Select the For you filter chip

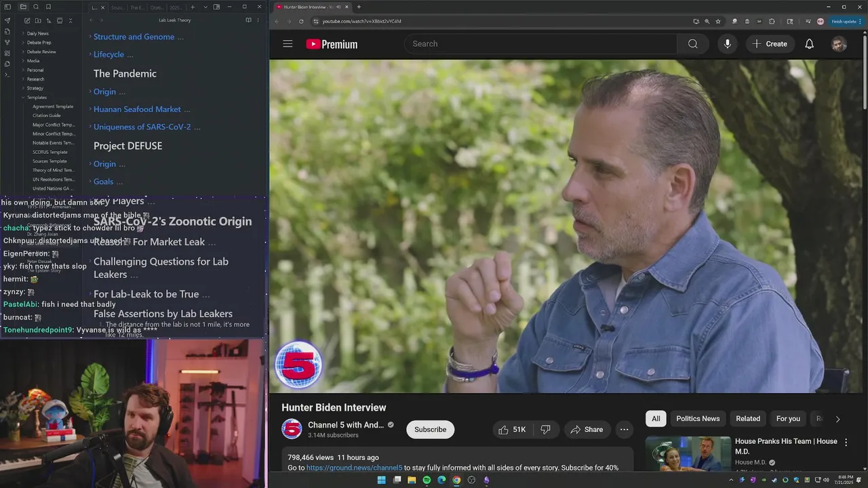[788, 419]
